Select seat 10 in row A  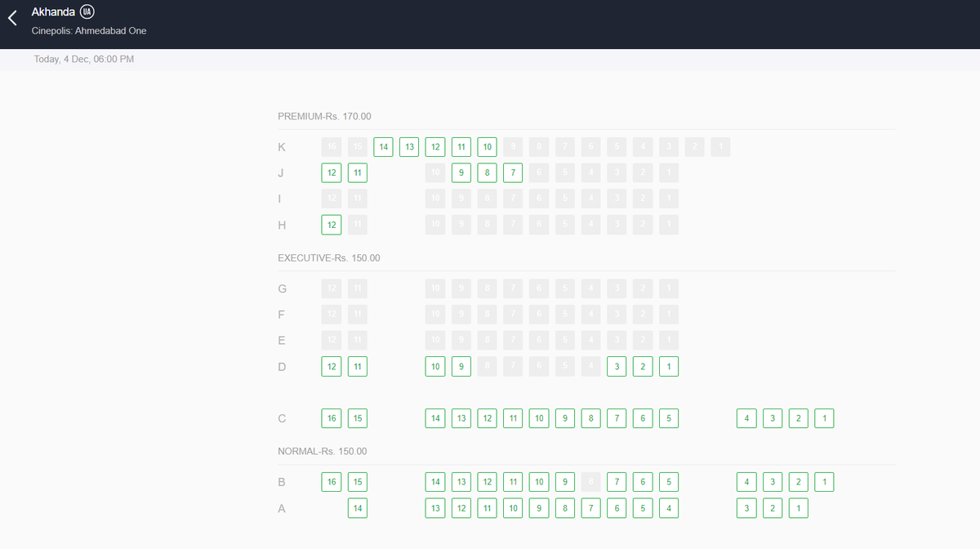coord(513,508)
